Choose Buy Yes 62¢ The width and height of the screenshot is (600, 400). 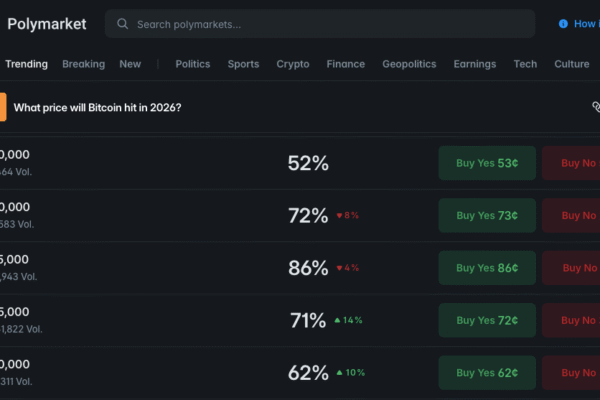(x=487, y=373)
